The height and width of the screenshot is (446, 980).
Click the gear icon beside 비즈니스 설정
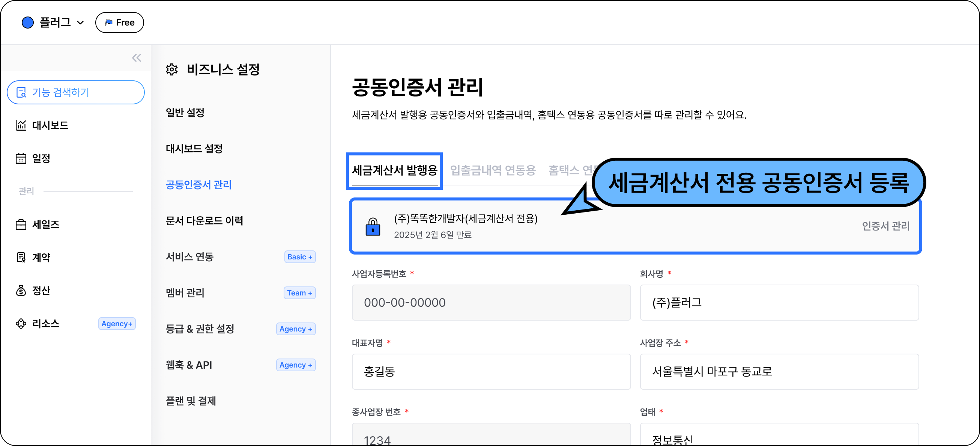172,69
